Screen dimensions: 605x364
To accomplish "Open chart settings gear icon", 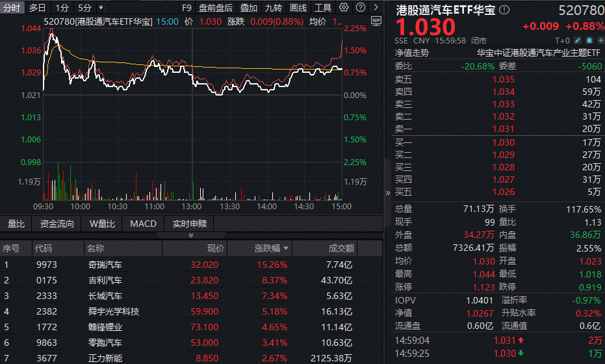I will tap(344, 8).
